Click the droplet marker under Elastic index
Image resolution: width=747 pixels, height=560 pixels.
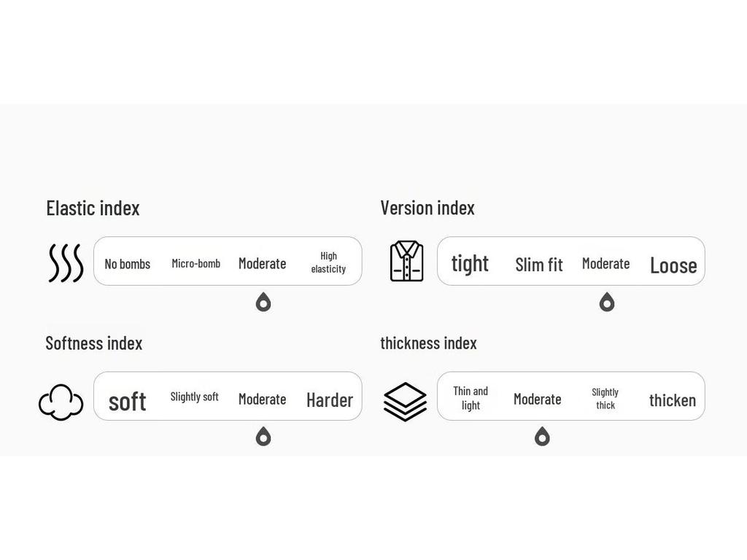click(x=263, y=302)
